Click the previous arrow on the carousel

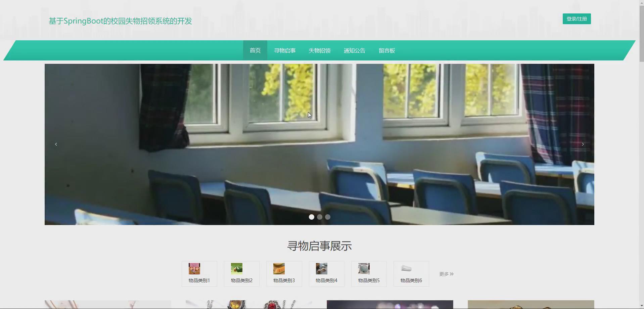56,144
